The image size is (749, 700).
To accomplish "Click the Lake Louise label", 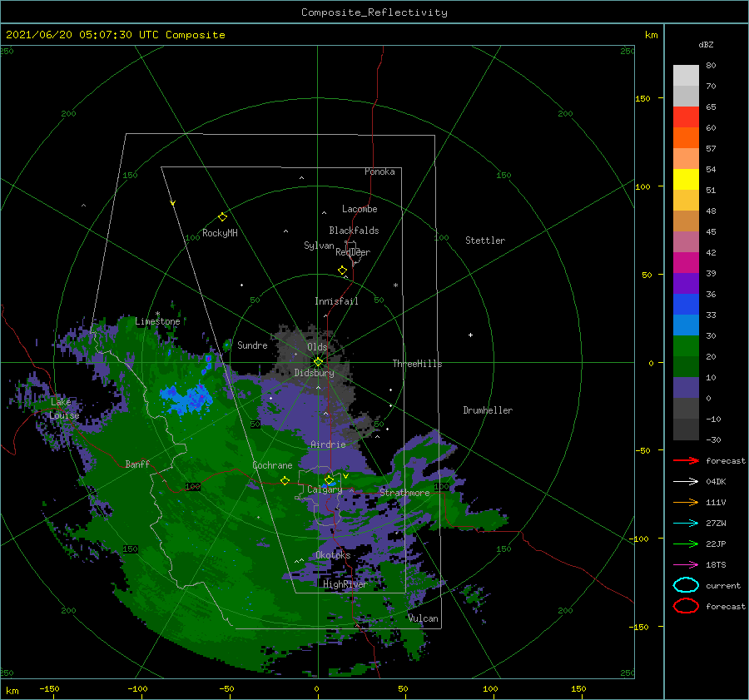I will (x=64, y=409).
